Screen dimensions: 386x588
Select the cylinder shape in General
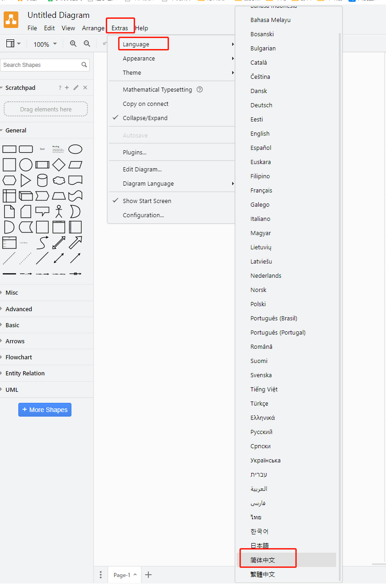[x=42, y=180]
